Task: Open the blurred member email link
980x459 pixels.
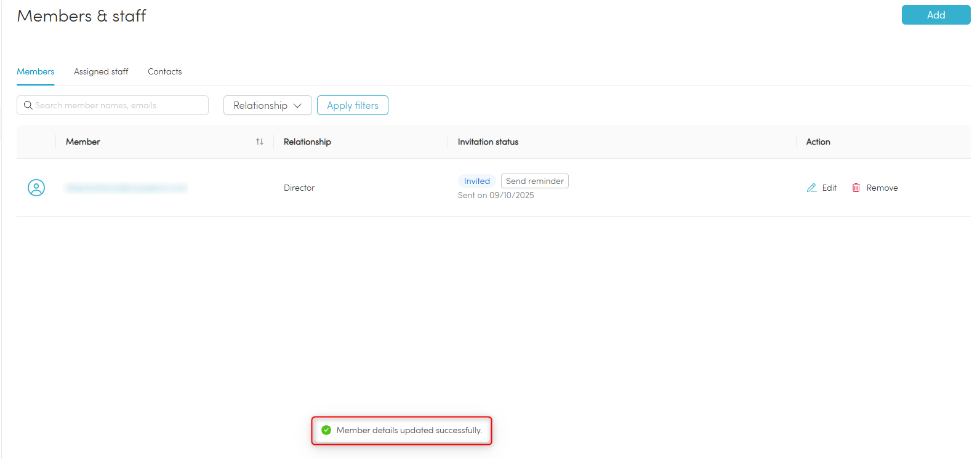Action: tap(126, 188)
